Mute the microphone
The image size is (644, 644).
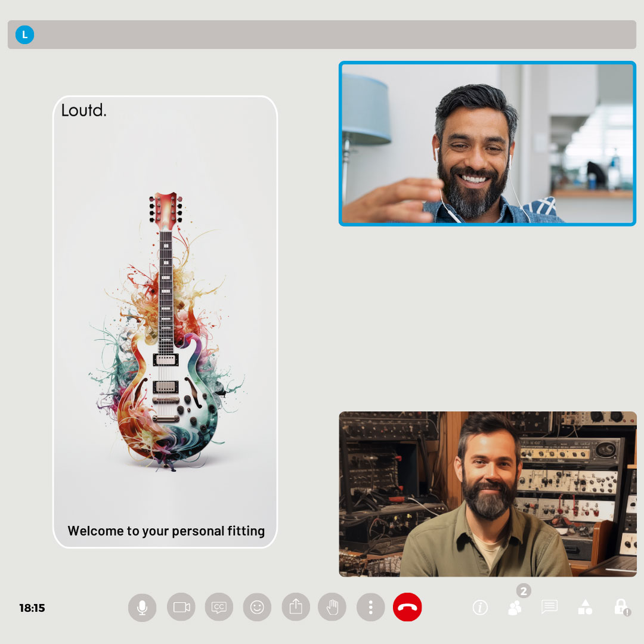coord(142,607)
